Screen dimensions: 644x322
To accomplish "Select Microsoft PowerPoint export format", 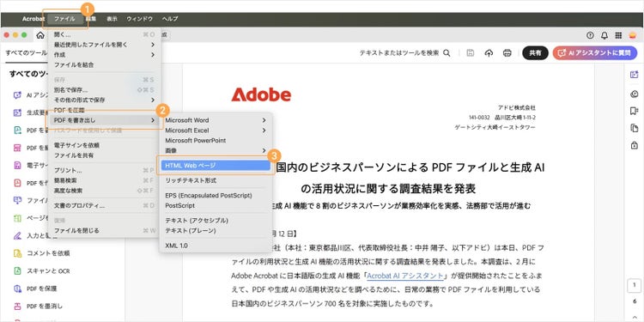I will tap(216, 141).
